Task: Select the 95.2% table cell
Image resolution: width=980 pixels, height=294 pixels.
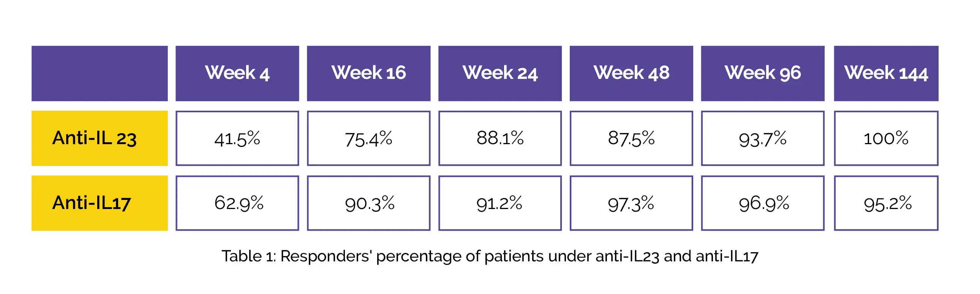Action: click(x=886, y=203)
